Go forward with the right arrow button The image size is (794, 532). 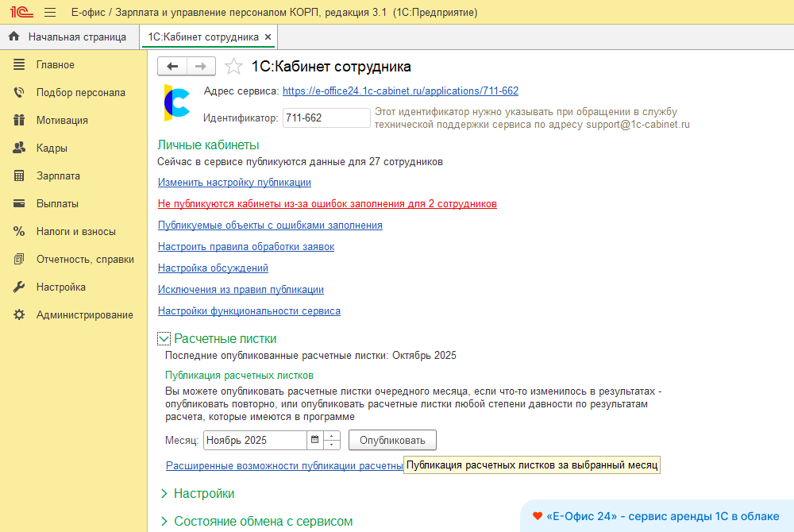click(x=201, y=67)
